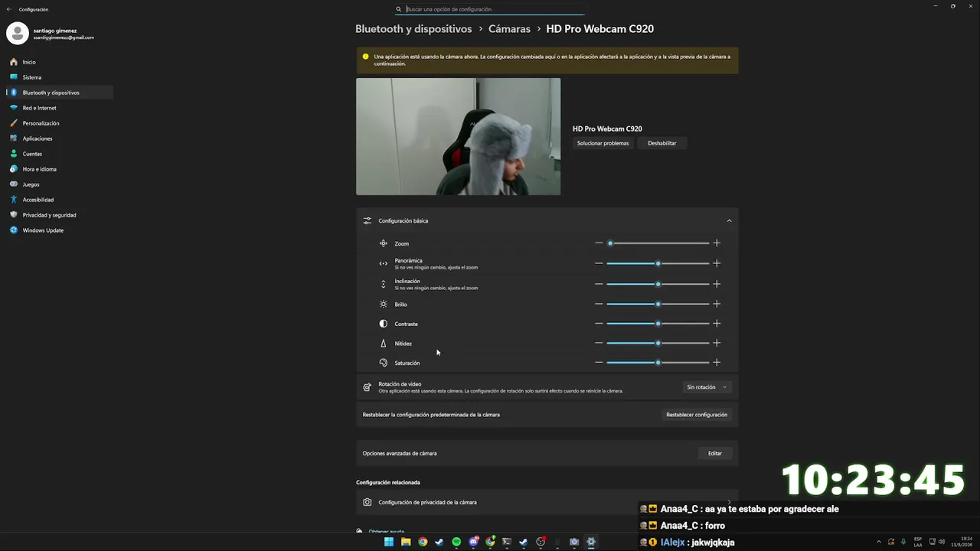Click the Inclinación slider
This screenshot has height=551, width=980.
click(658, 284)
